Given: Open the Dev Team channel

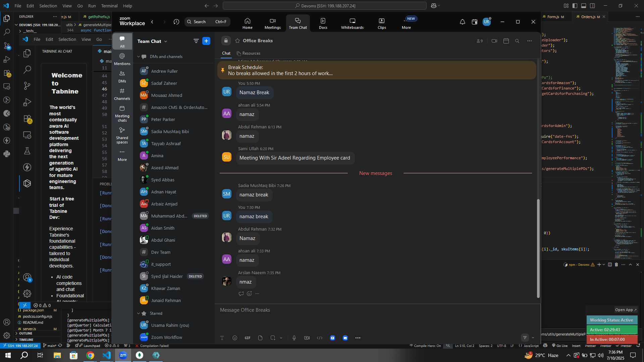Looking at the screenshot, I should click(161, 252).
